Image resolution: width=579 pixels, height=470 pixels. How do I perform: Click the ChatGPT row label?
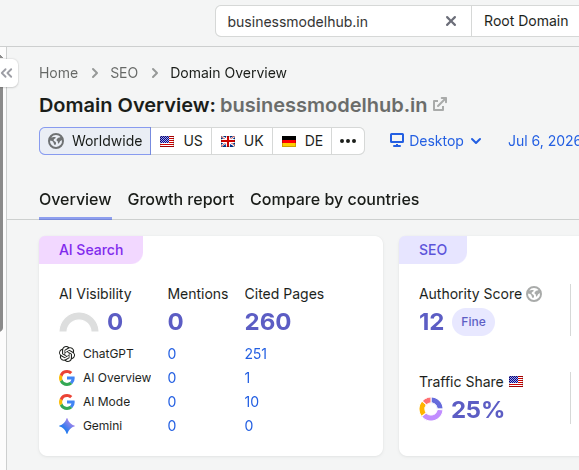(108, 354)
